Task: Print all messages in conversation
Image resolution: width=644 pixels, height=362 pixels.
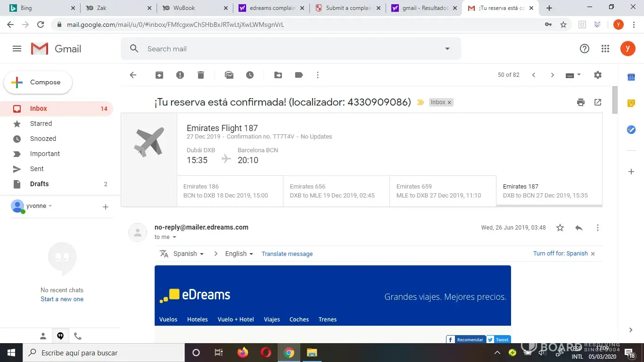Action: [x=581, y=102]
